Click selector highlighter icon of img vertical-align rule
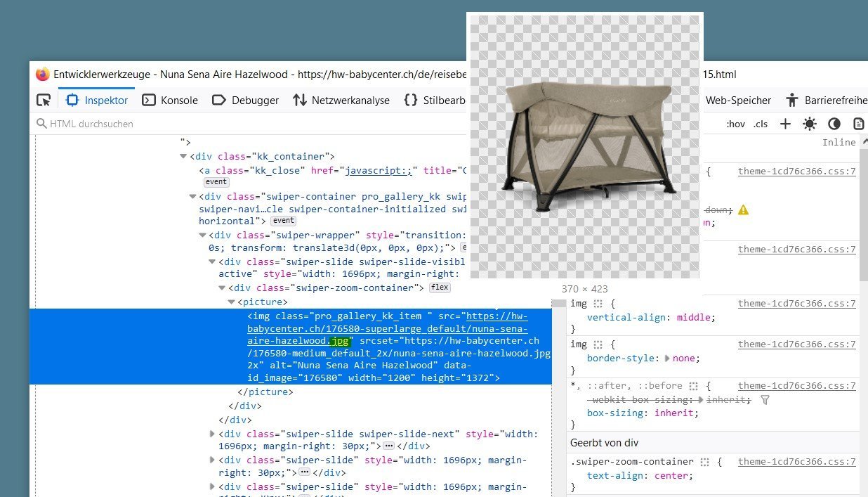Screen dimensions: 868x497 coord(598,304)
